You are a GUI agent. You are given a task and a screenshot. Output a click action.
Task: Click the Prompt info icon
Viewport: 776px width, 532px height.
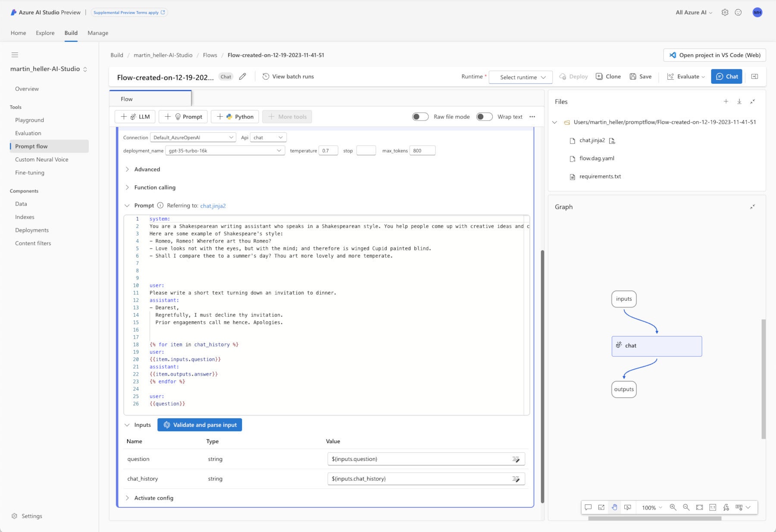click(x=160, y=205)
